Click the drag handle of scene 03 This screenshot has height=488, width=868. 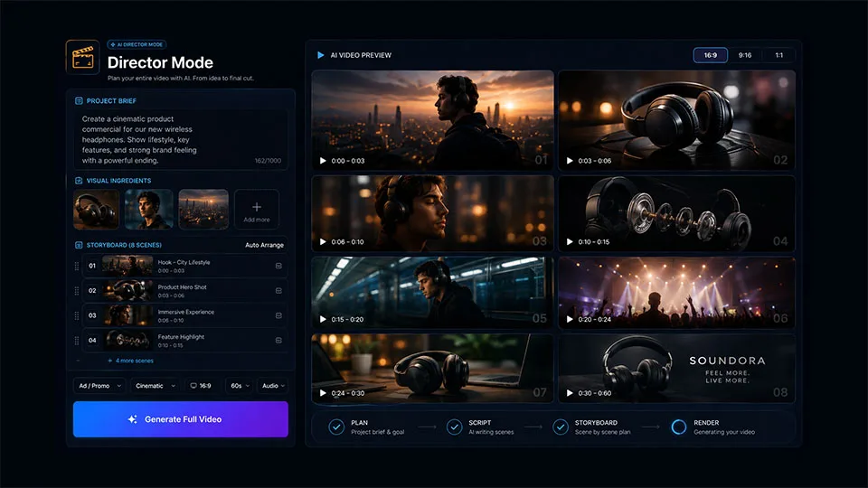click(x=77, y=315)
